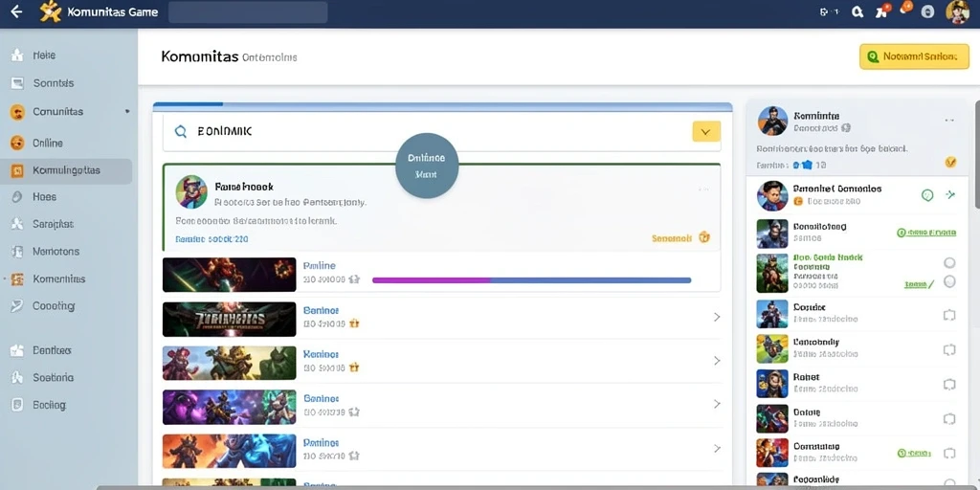Click the Komunitas Game star logo
980x490 pixels.
pyautogui.click(x=50, y=11)
